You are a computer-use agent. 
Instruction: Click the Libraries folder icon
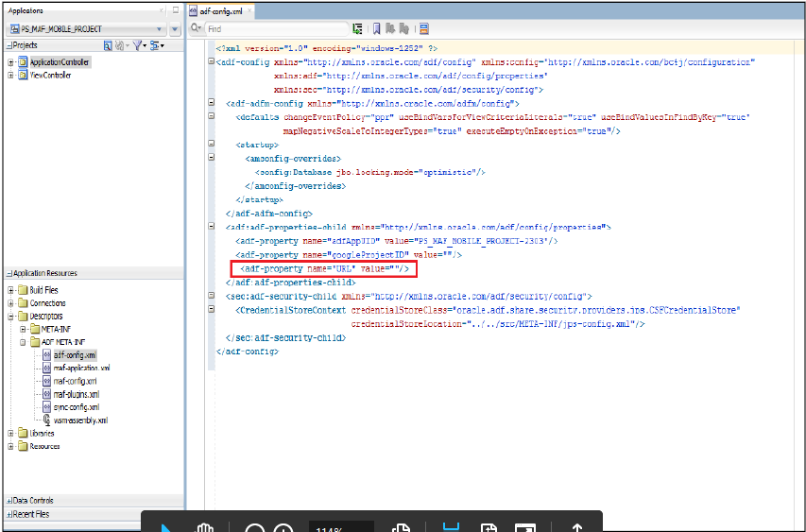coord(23,433)
